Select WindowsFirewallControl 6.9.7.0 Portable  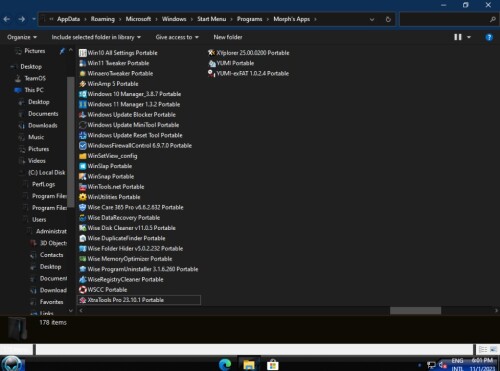pos(135,146)
